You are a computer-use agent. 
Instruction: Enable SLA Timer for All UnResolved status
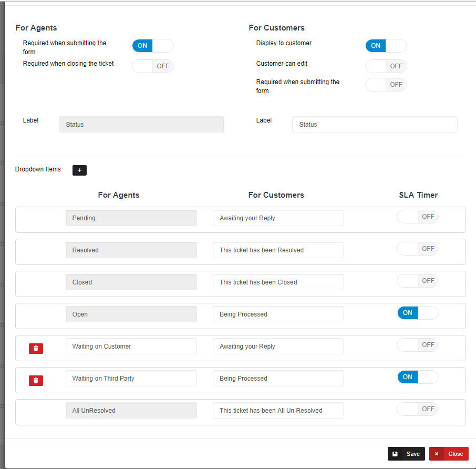click(x=417, y=409)
